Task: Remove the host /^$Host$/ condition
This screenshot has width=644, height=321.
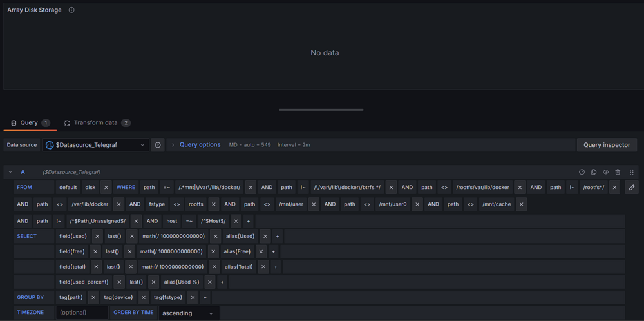Action: (x=236, y=221)
